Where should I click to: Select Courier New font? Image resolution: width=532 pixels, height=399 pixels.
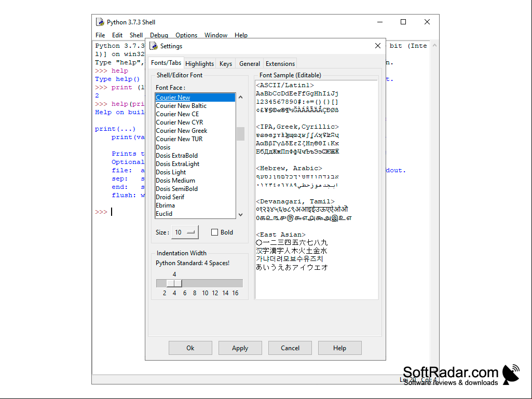coord(195,98)
